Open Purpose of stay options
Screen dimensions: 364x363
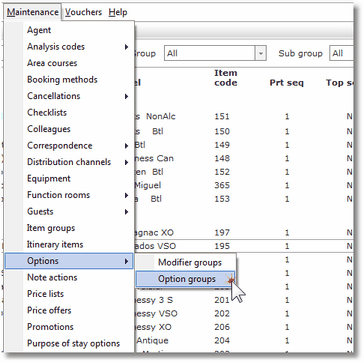69,343
